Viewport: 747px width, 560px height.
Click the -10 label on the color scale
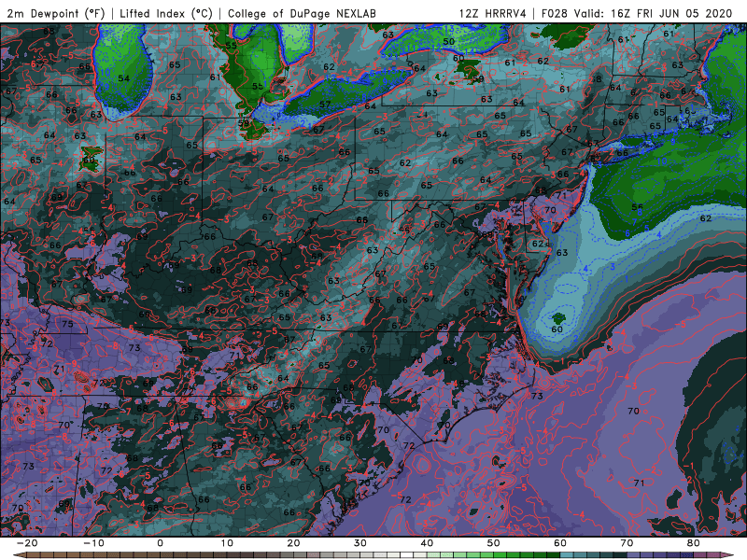point(93,543)
